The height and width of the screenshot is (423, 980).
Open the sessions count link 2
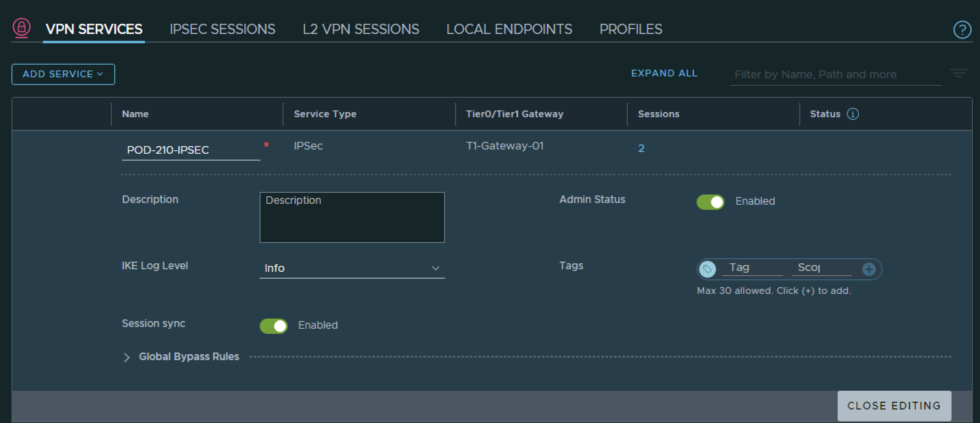(641, 148)
